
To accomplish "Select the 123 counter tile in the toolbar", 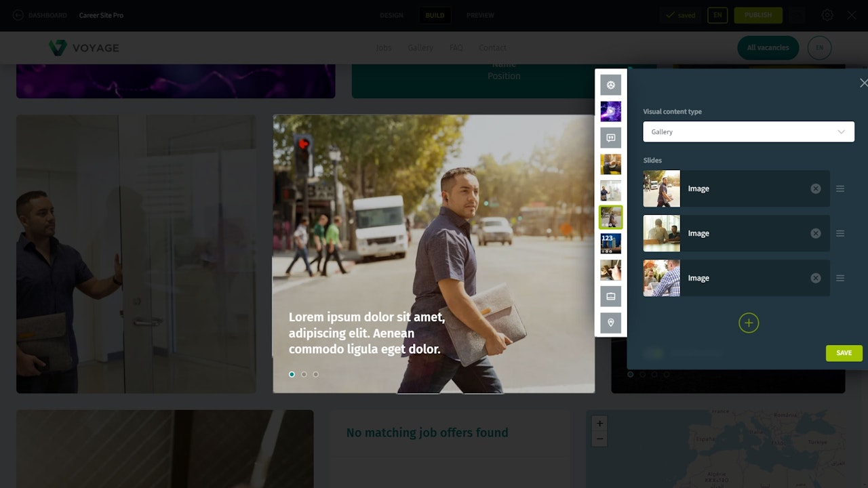I will click(x=611, y=243).
